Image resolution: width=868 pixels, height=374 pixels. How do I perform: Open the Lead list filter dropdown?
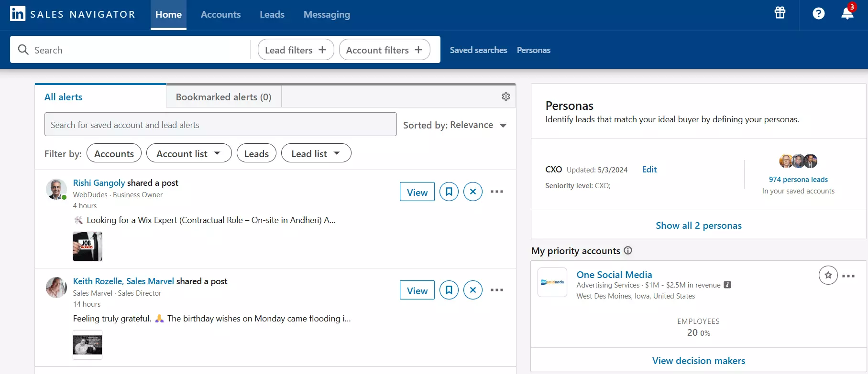point(316,153)
